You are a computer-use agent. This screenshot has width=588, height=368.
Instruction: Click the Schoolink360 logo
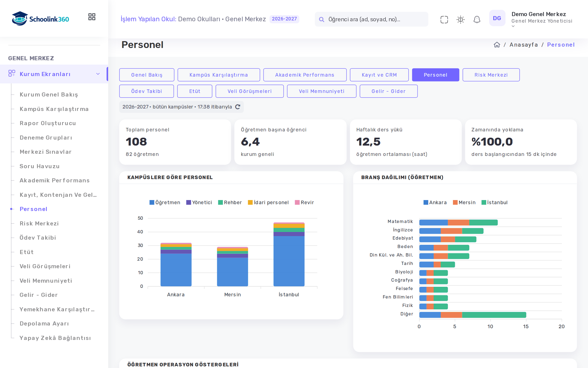pyautogui.click(x=40, y=19)
